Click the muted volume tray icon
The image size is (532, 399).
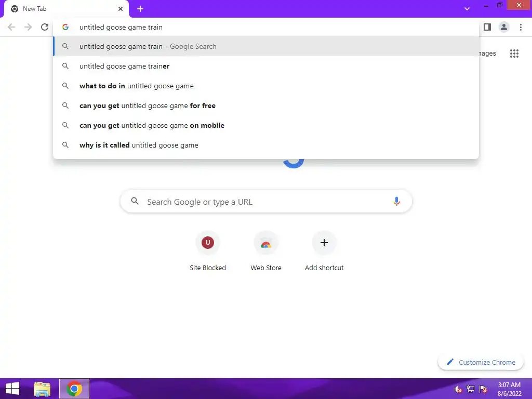(458, 389)
